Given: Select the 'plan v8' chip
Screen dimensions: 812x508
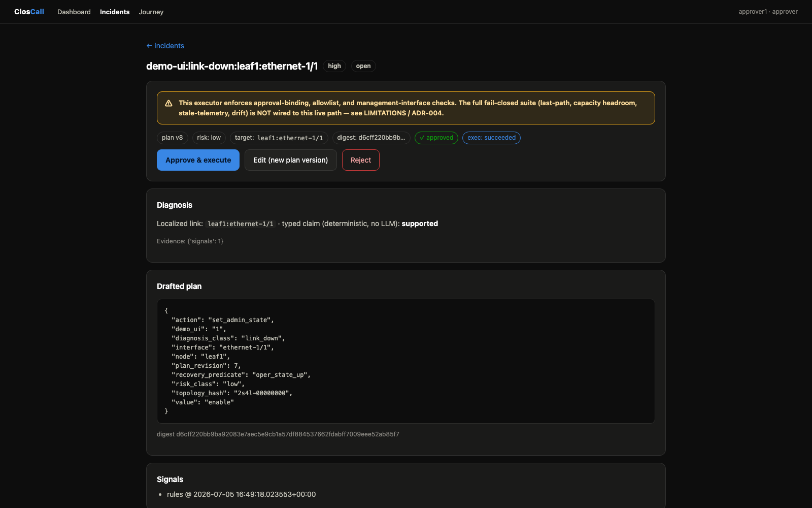Looking at the screenshot, I should [173, 138].
